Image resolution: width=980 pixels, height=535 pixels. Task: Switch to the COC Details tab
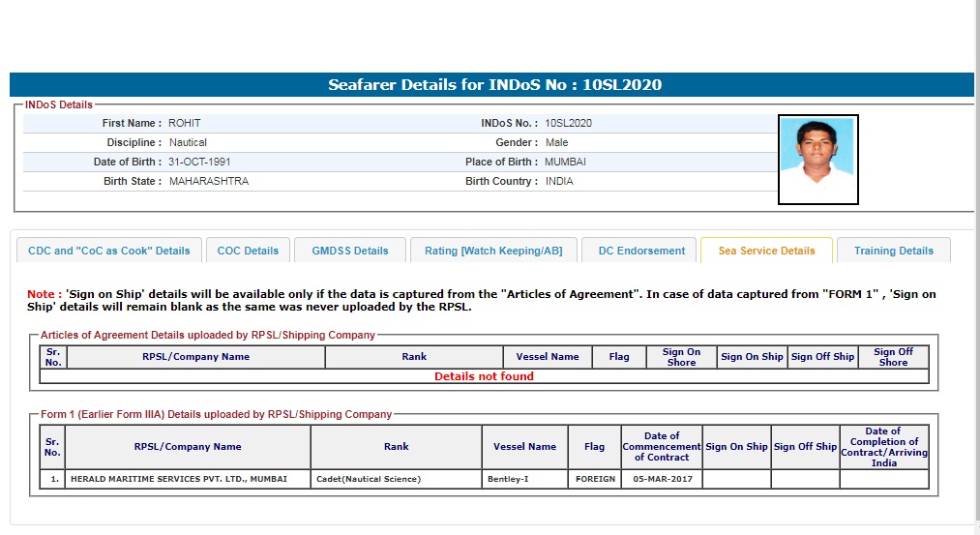pyautogui.click(x=248, y=251)
